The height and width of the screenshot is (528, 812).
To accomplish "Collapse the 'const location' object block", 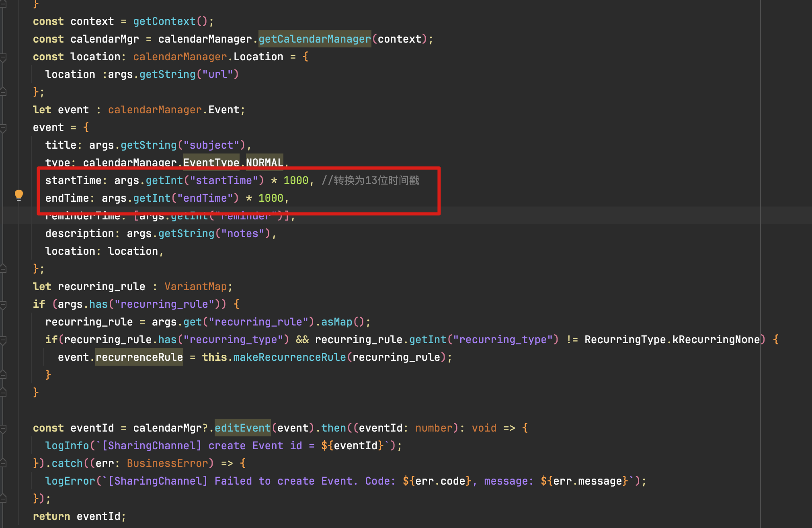I will [x=3, y=57].
